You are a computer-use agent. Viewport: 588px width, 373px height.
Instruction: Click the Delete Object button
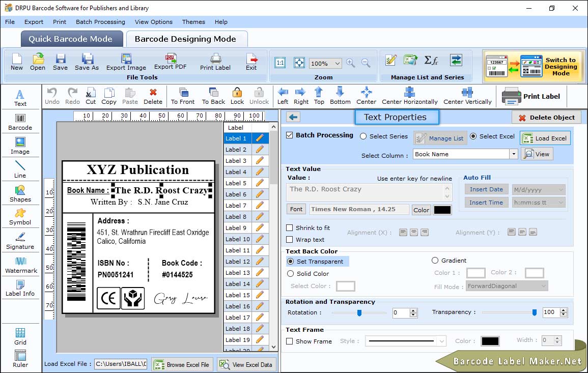pos(546,118)
